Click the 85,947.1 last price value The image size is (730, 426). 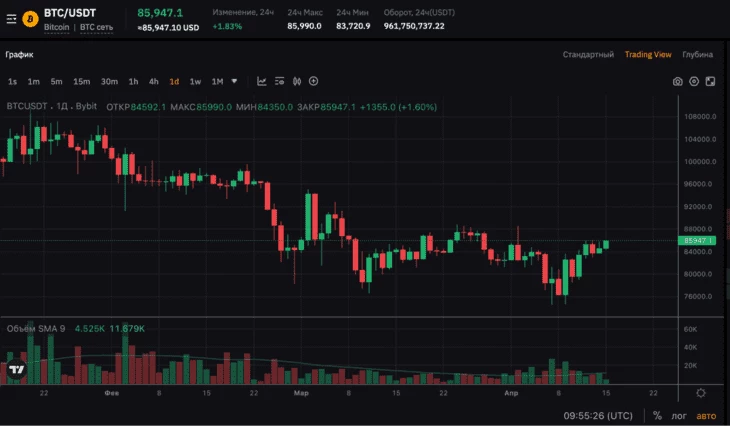click(x=160, y=13)
